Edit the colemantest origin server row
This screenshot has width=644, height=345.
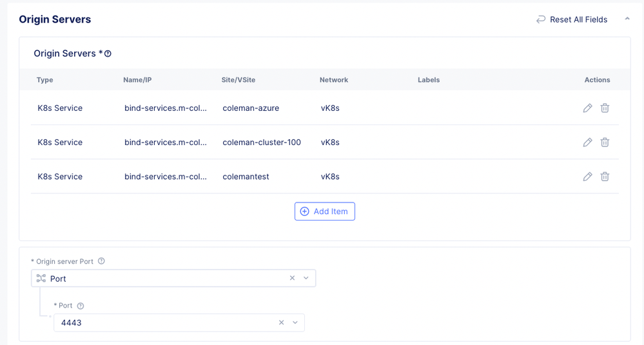[x=587, y=177]
